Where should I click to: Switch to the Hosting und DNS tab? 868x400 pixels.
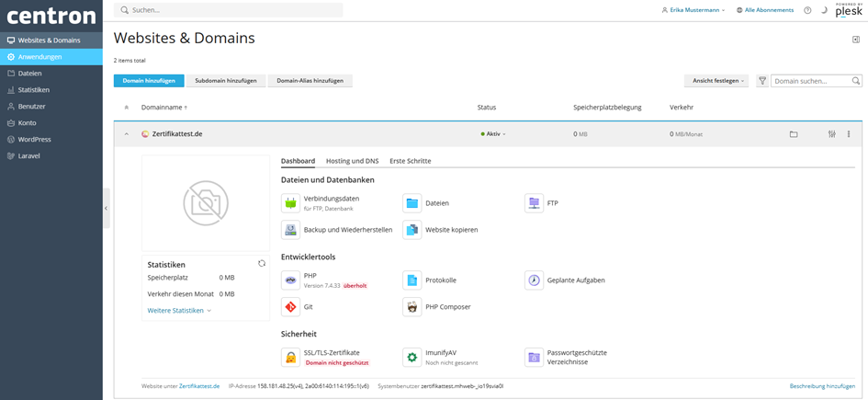coord(352,161)
